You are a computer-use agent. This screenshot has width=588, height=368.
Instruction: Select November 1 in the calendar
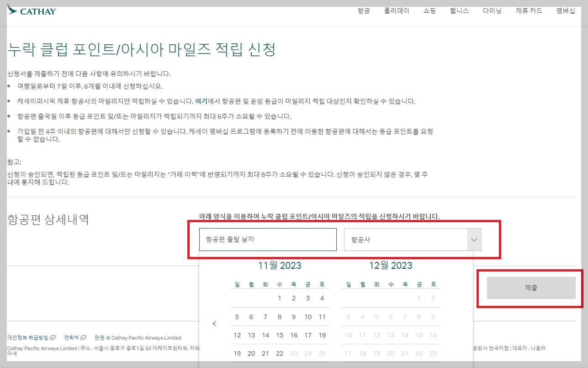click(280, 298)
